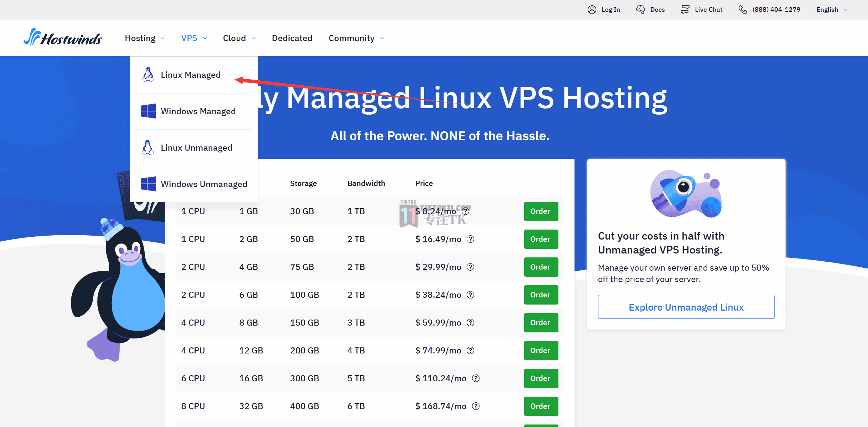Expand the Hosting dropdown menu
Image resolution: width=868 pixels, height=427 pixels.
pyautogui.click(x=145, y=38)
